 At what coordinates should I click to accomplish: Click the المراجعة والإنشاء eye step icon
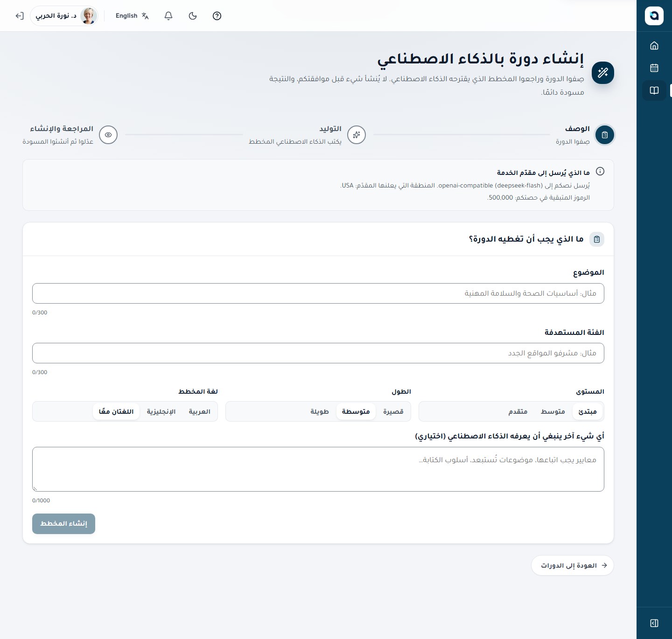[x=108, y=135]
